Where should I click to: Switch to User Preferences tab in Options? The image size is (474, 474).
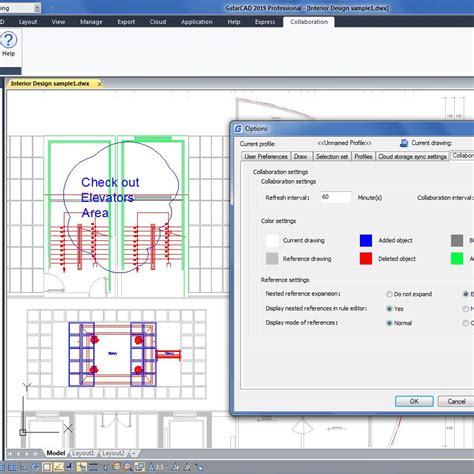pyautogui.click(x=266, y=157)
